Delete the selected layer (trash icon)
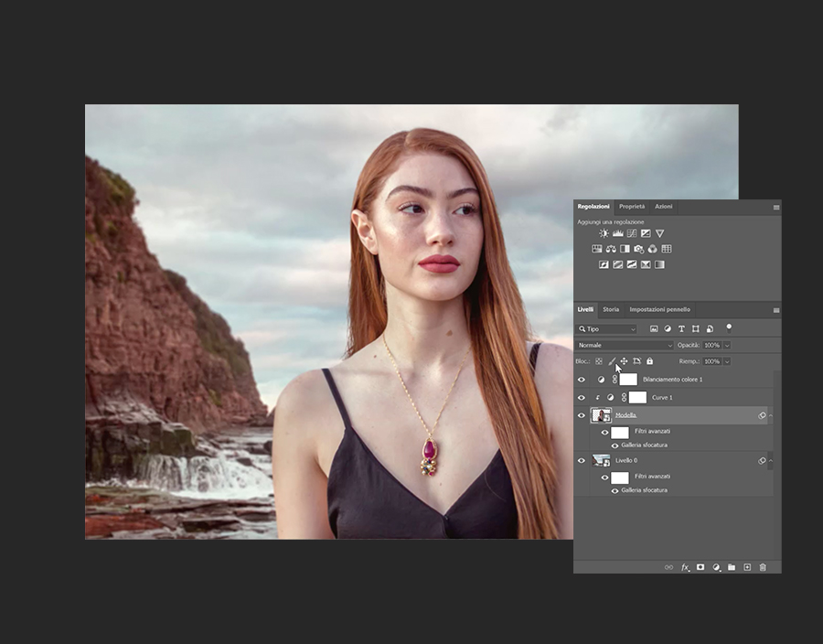The height and width of the screenshot is (644, 823). click(764, 567)
